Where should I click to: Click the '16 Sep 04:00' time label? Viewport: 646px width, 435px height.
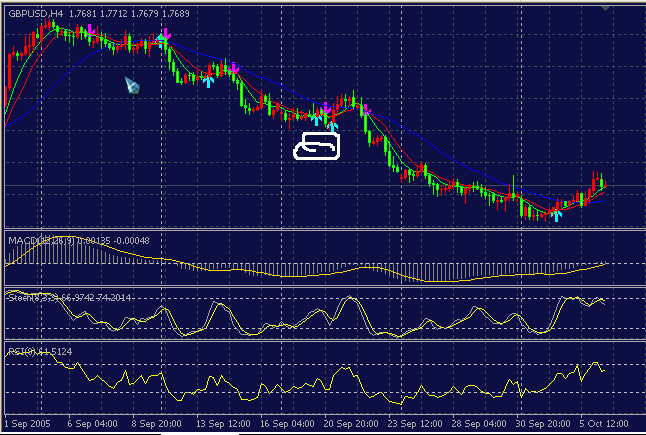click(x=287, y=423)
